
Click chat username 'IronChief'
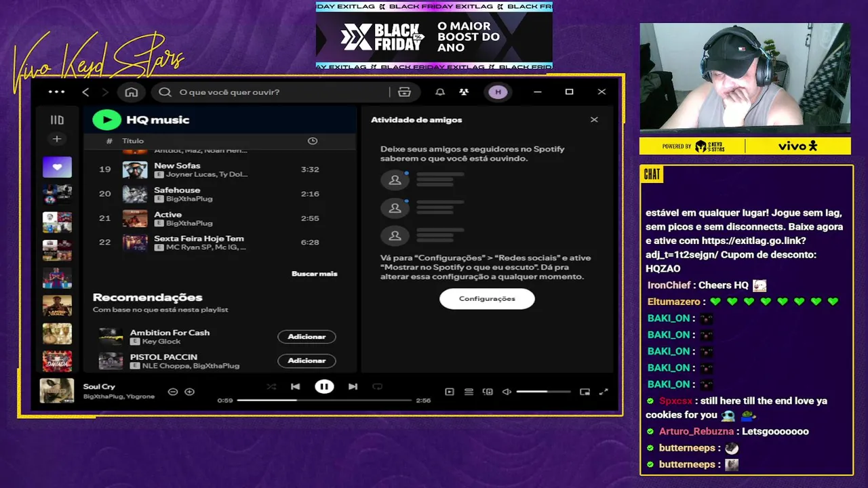(x=669, y=285)
